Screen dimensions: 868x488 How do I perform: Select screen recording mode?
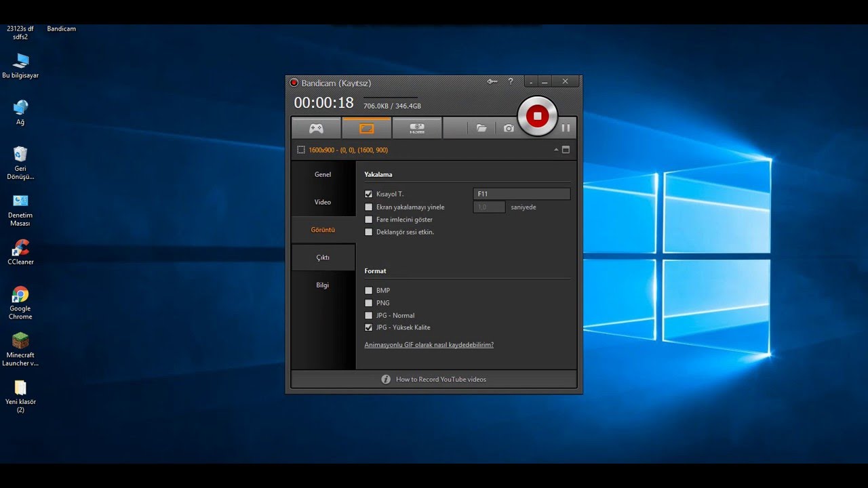[x=366, y=128]
